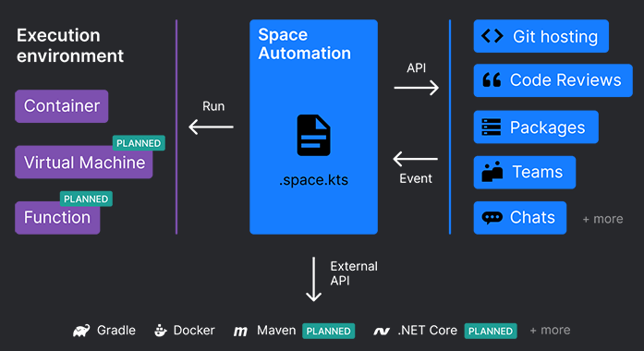Click the Run left arrow

click(x=211, y=127)
